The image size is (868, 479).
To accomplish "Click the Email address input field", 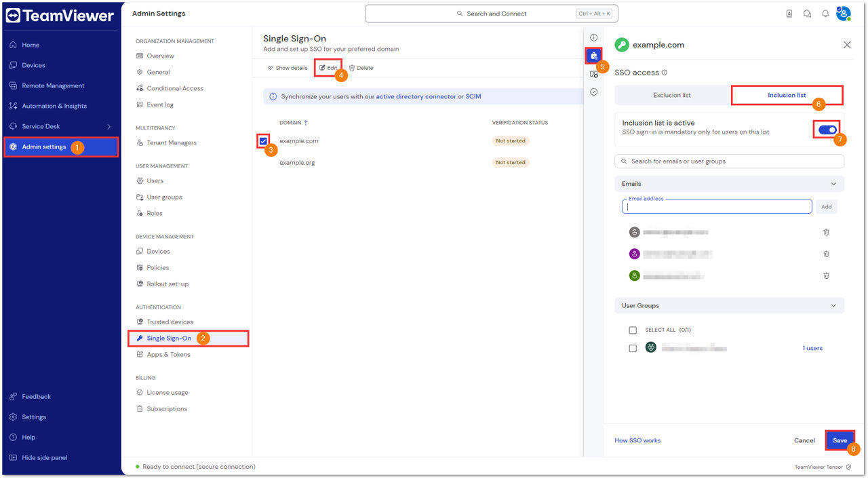I will click(x=717, y=206).
